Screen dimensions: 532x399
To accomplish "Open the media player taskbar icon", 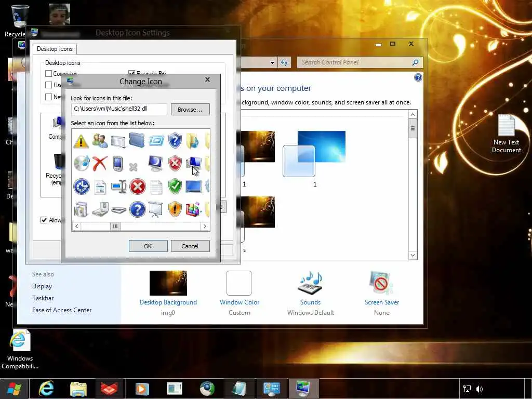I will [142, 389].
